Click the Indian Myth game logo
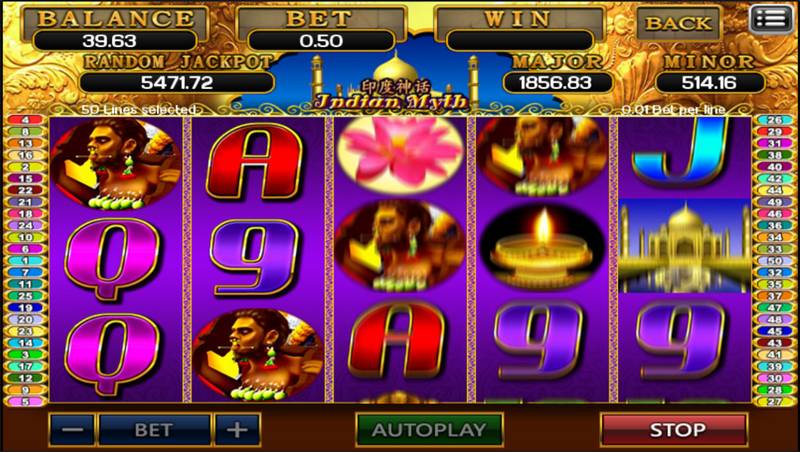The image size is (800, 452). [x=390, y=95]
